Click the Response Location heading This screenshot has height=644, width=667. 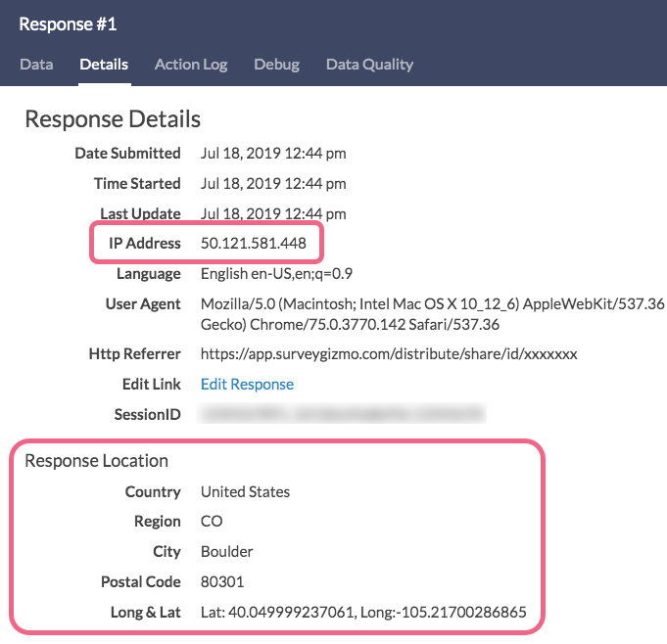click(x=97, y=461)
